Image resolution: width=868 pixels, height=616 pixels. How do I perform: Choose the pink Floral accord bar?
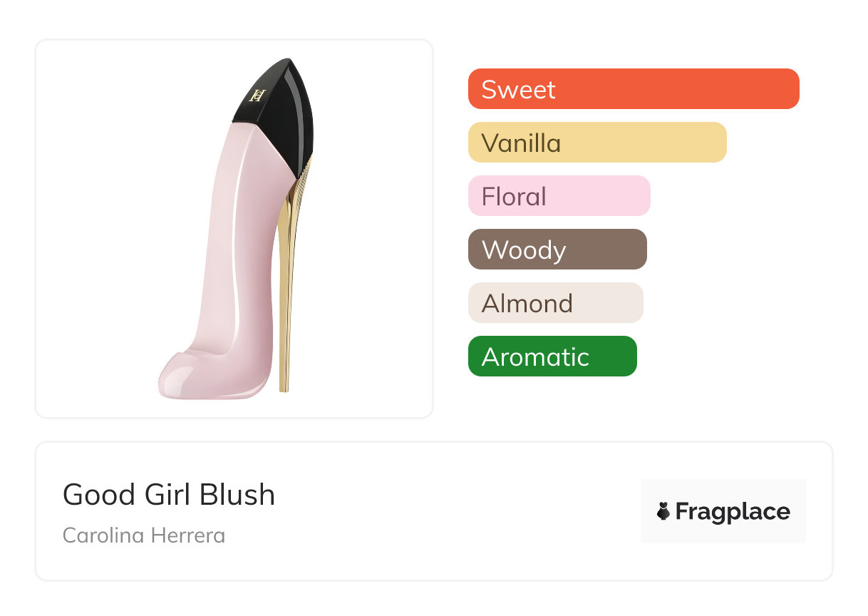pos(559,196)
